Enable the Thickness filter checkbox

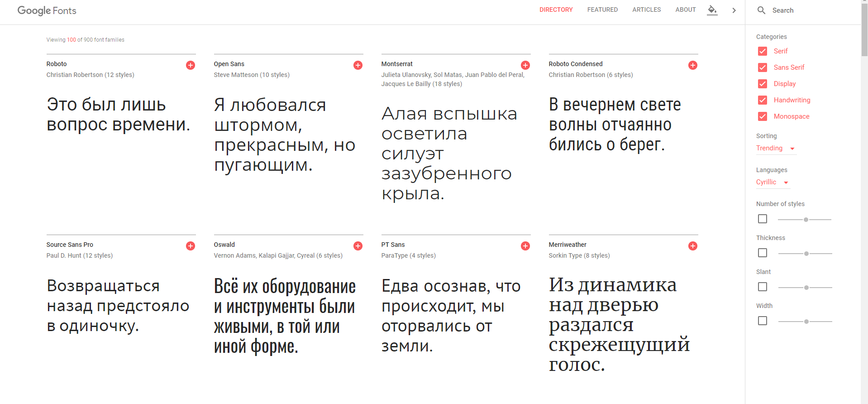[x=763, y=253]
